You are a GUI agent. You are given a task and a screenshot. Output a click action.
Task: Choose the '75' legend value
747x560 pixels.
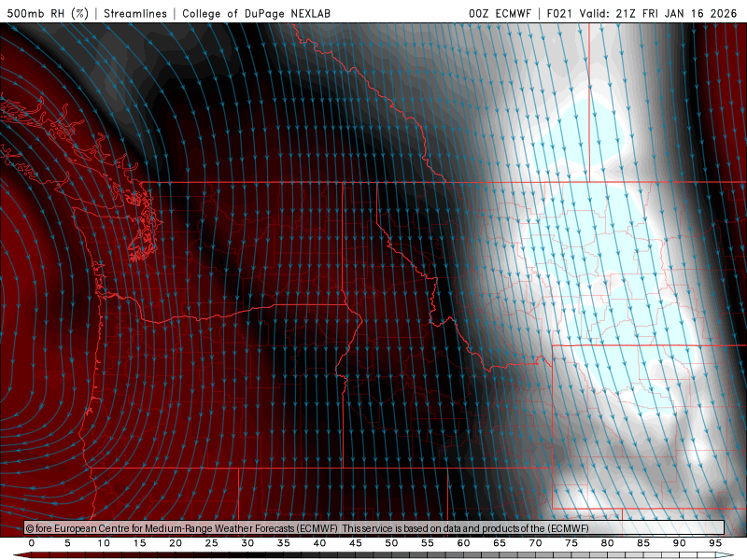571,543
